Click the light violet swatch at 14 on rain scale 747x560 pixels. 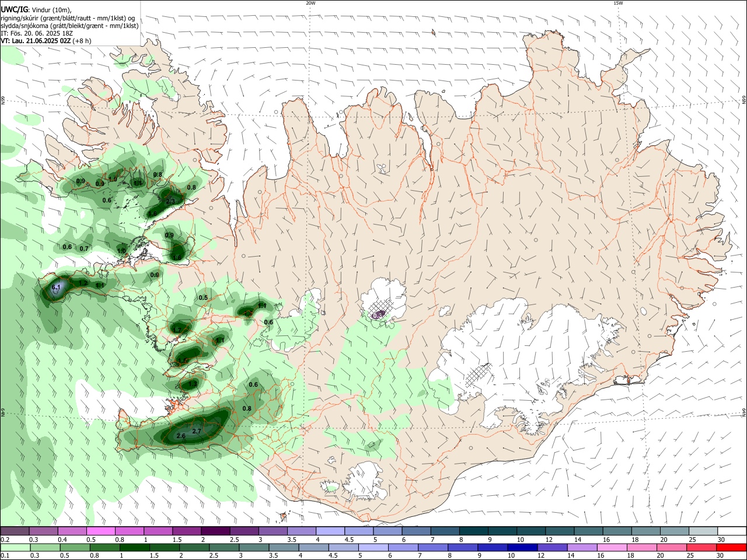pyautogui.click(x=581, y=548)
